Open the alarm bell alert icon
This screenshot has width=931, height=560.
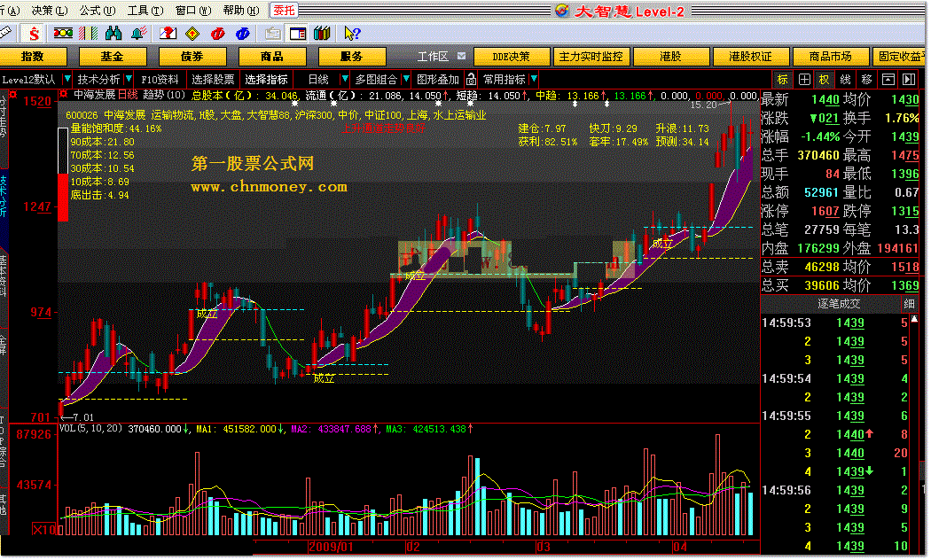pos(139,33)
